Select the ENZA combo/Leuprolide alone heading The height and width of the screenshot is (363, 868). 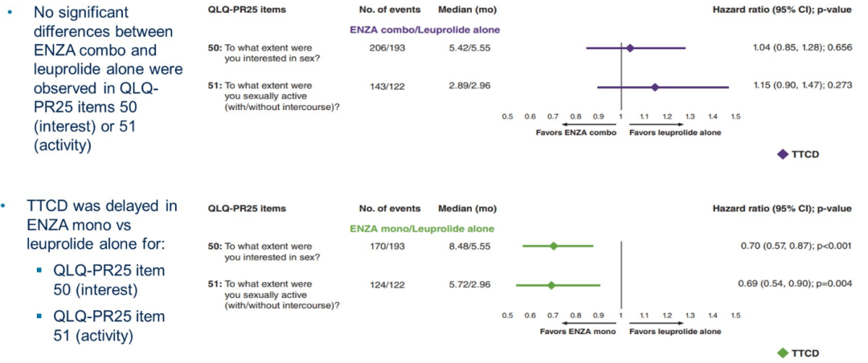[424, 30]
